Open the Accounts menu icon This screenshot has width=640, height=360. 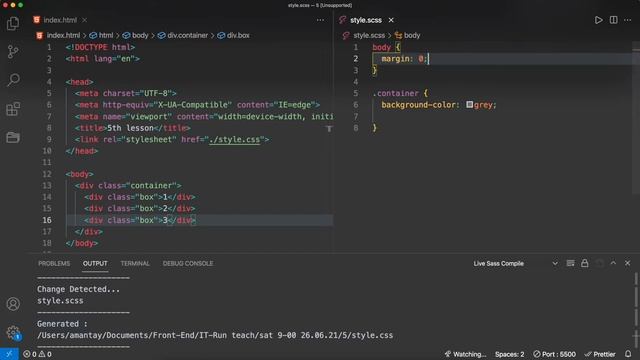(x=13, y=304)
